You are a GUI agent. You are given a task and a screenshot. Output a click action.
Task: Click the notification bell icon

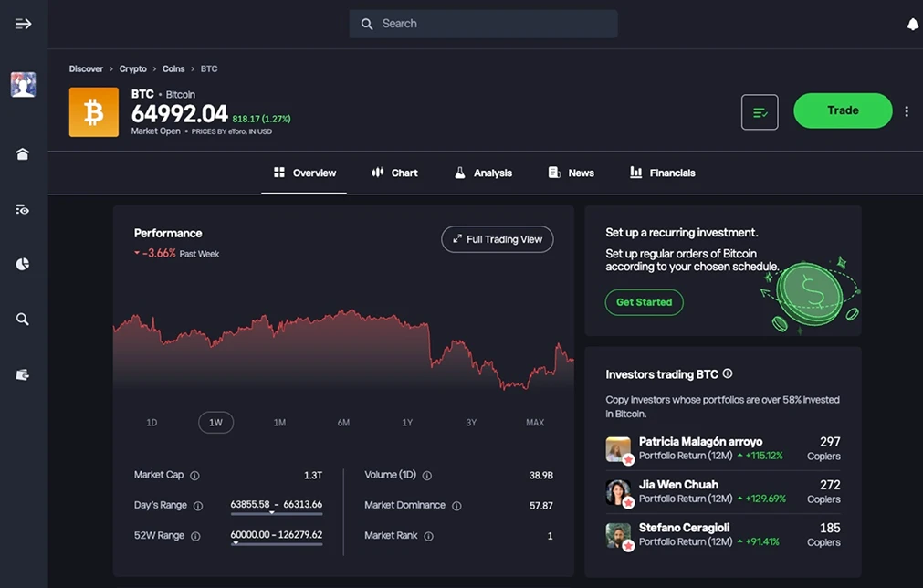click(x=912, y=25)
